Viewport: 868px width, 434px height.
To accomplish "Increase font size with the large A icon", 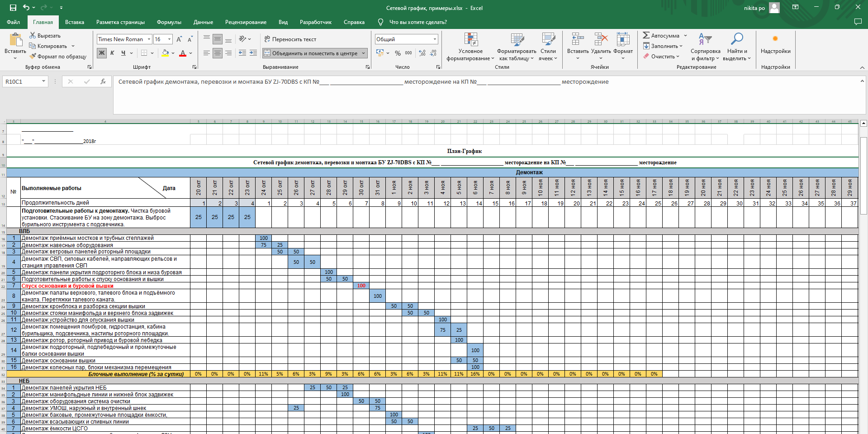I will [179, 39].
